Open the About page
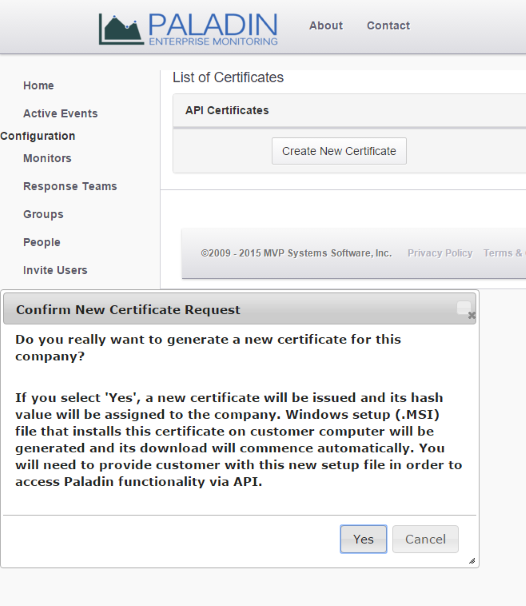526x606 pixels. point(326,26)
